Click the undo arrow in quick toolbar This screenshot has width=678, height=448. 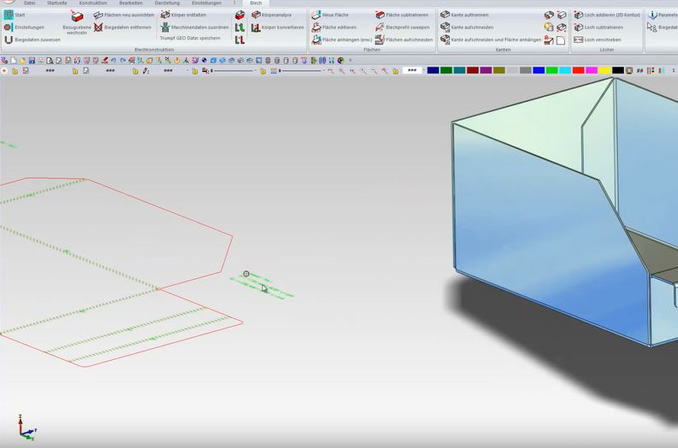coord(114,61)
